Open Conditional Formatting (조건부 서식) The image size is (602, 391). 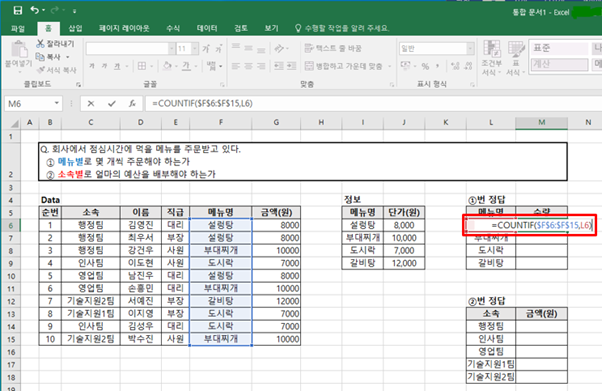(x=491, y=58)
